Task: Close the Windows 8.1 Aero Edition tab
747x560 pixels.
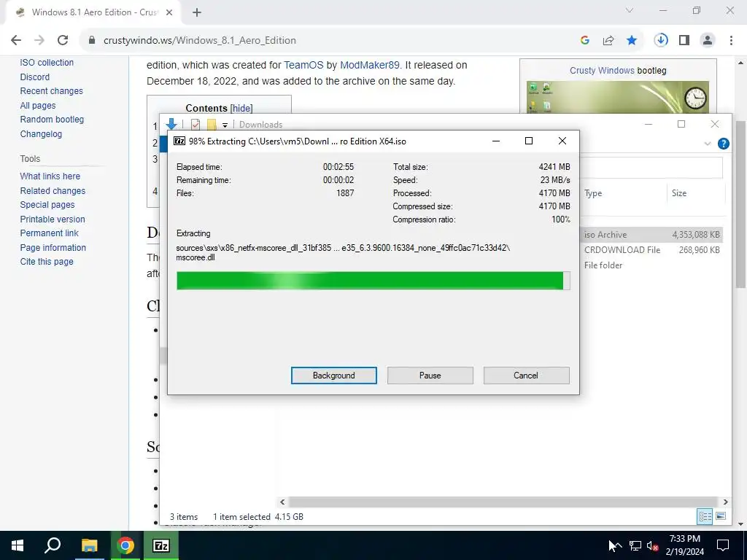Action: [x=169, y=12]
